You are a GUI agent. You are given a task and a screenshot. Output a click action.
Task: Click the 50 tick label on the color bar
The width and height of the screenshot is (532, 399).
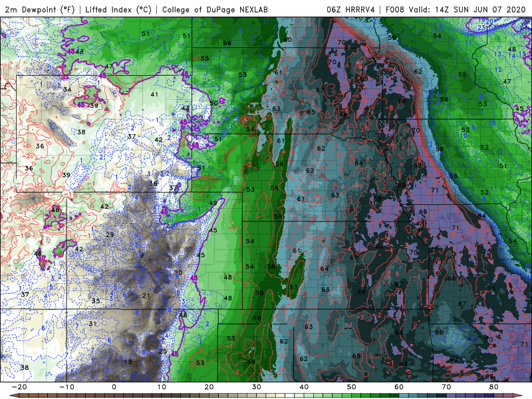point(352,387)
